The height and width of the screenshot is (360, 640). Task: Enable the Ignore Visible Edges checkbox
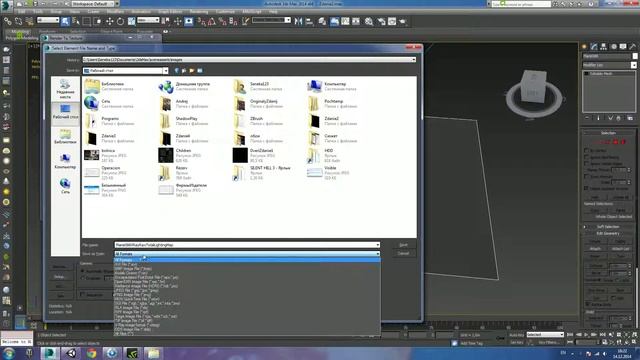tap(587, 163)
